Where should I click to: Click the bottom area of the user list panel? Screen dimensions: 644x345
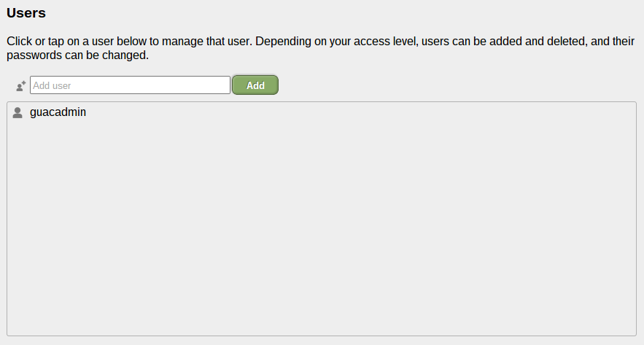point(321,321)
